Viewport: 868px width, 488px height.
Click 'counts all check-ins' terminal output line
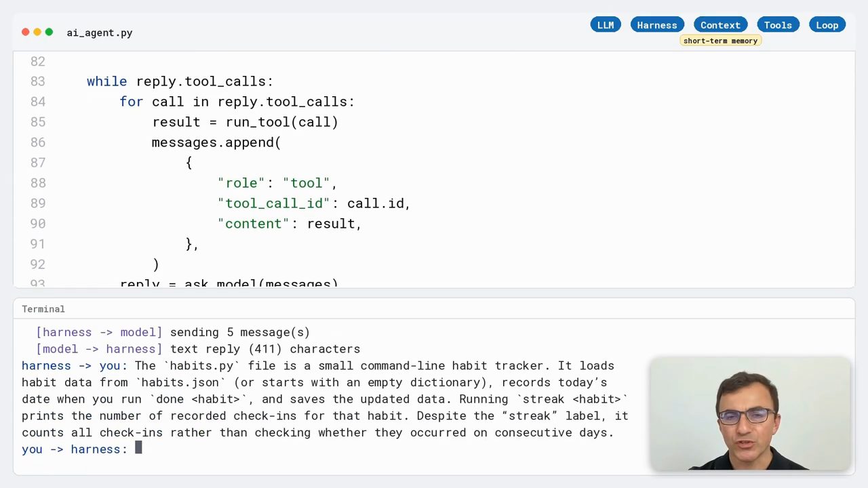[317, 432]
